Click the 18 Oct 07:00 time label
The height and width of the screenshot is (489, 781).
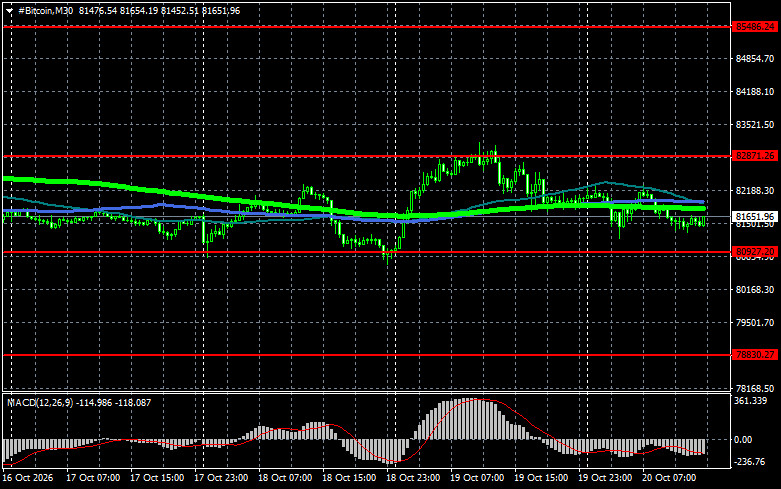[x=285, y=478]
